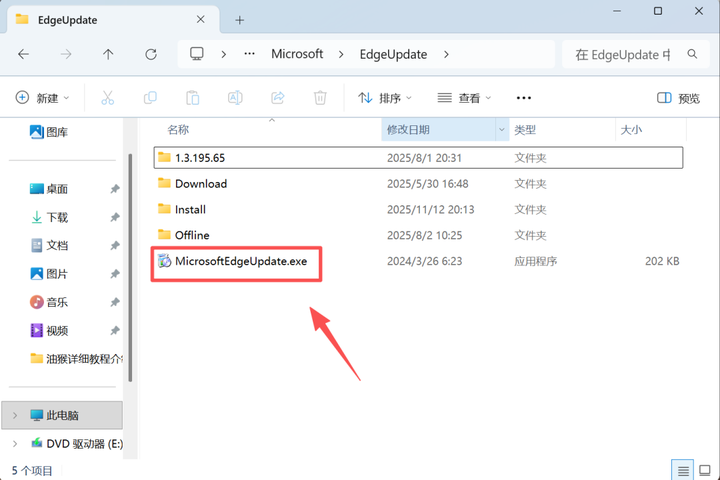Open 桌面 in the sidebar

click(x=49, y=189)
